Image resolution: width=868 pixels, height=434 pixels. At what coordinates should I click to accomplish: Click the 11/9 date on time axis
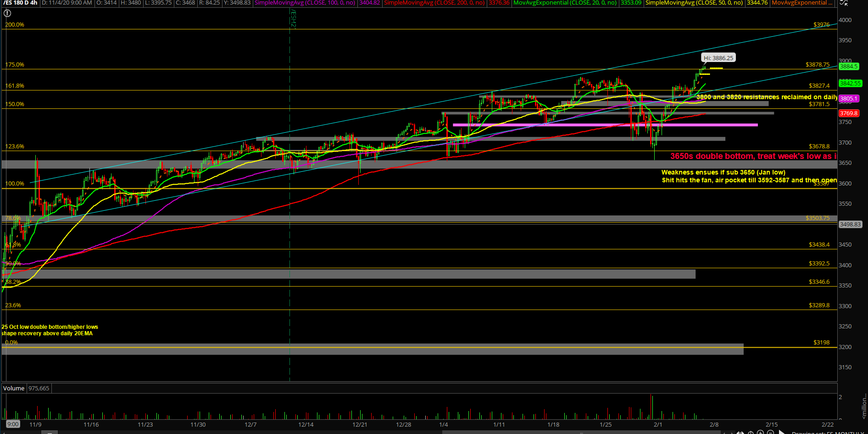click(35, 424)
